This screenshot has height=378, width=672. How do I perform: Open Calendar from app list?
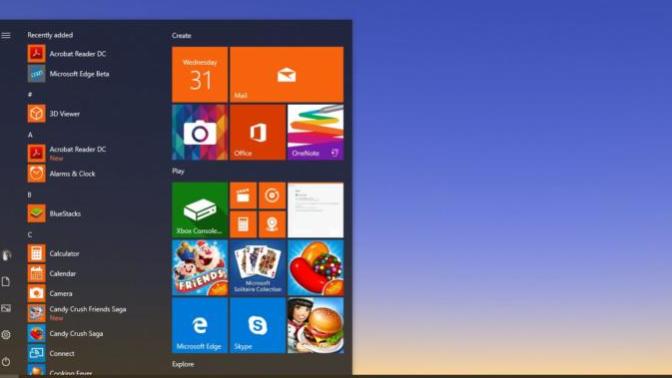coord(52,273)
